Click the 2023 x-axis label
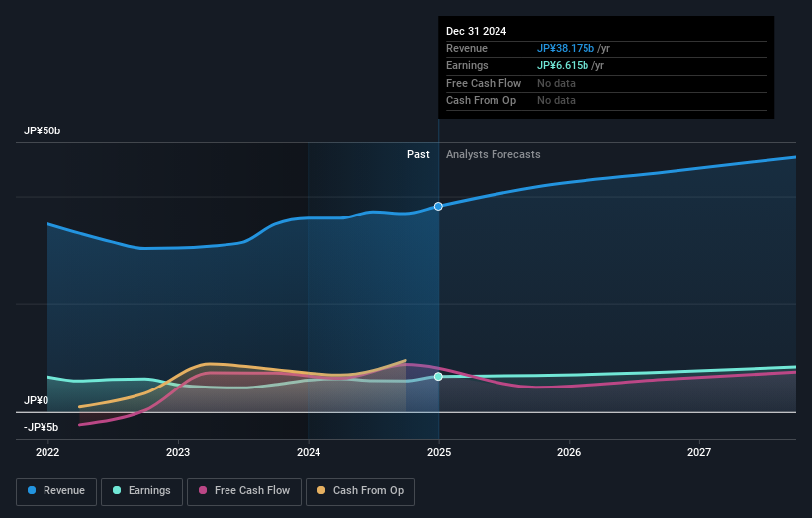812x518 pixels. 178,453
